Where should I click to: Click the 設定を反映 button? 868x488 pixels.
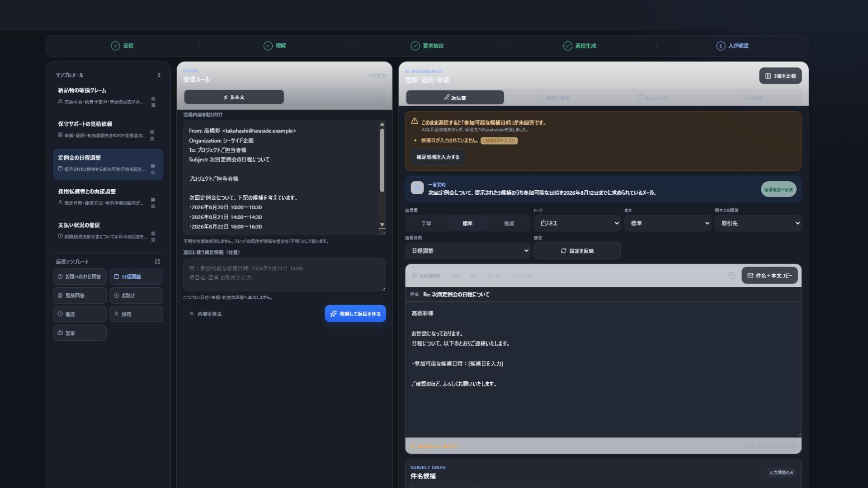coord(577,251)
